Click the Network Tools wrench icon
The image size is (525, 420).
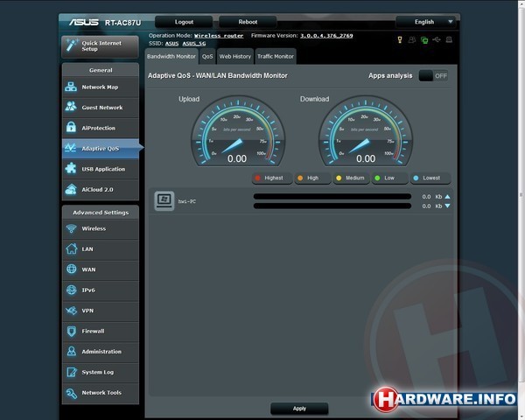tap(72, 393)
